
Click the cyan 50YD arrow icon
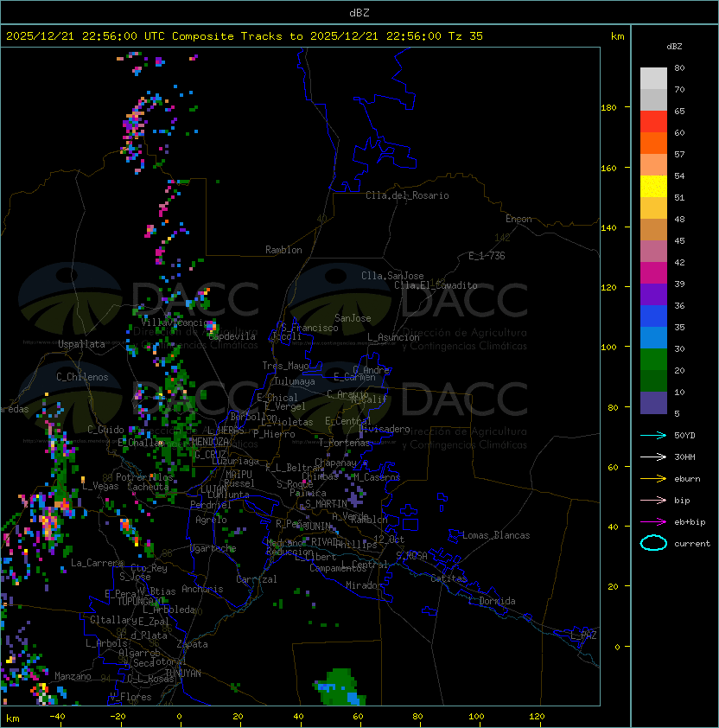(x=653, y=435)
